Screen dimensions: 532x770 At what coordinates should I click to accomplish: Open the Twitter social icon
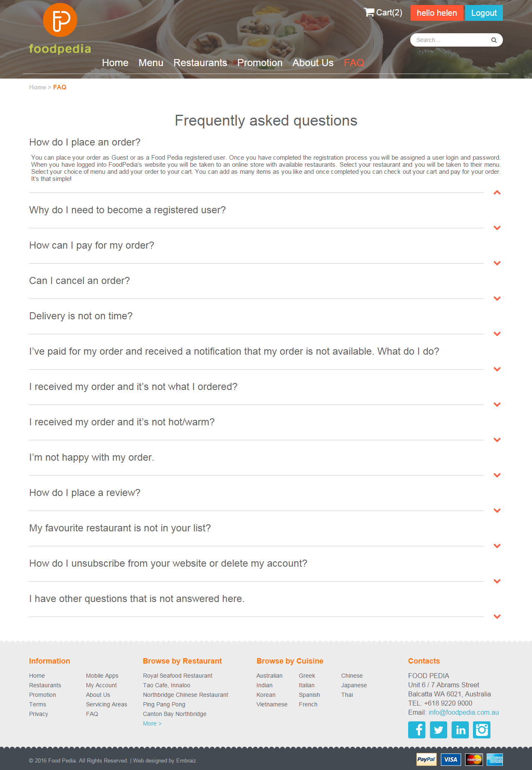tap(438, 730)
